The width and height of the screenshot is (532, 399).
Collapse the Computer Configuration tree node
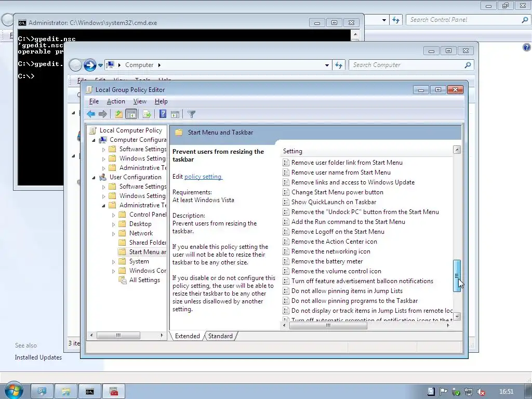click(x=94, y=140)
